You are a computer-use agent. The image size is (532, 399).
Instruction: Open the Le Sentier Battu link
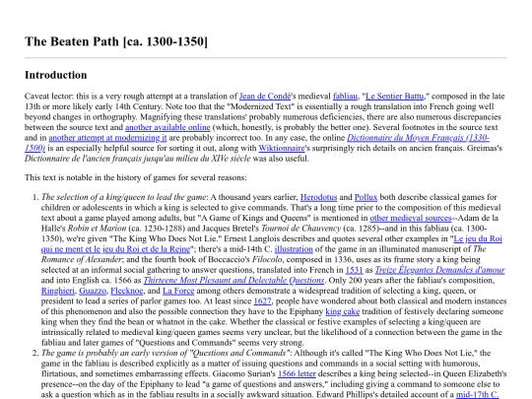click(395, 97)
